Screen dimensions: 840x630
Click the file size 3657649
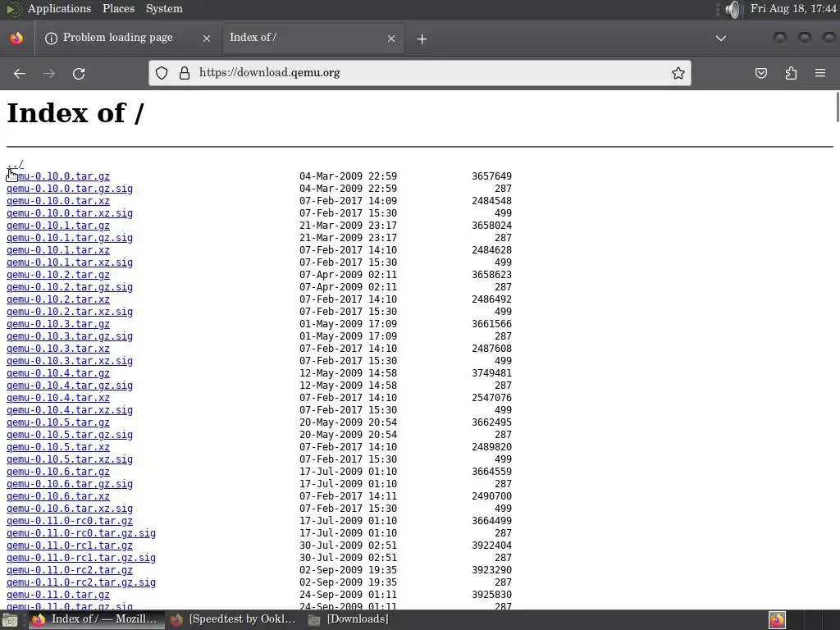(492, 176)
